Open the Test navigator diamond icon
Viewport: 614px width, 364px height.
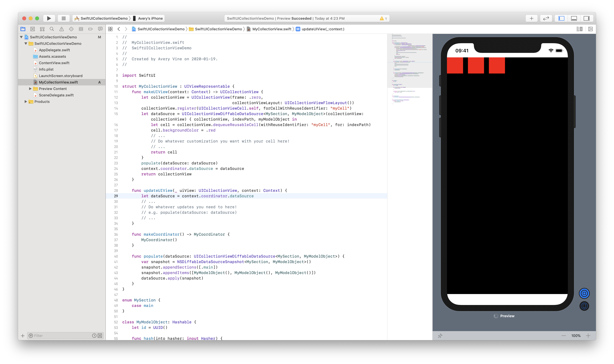click(71, 29)
